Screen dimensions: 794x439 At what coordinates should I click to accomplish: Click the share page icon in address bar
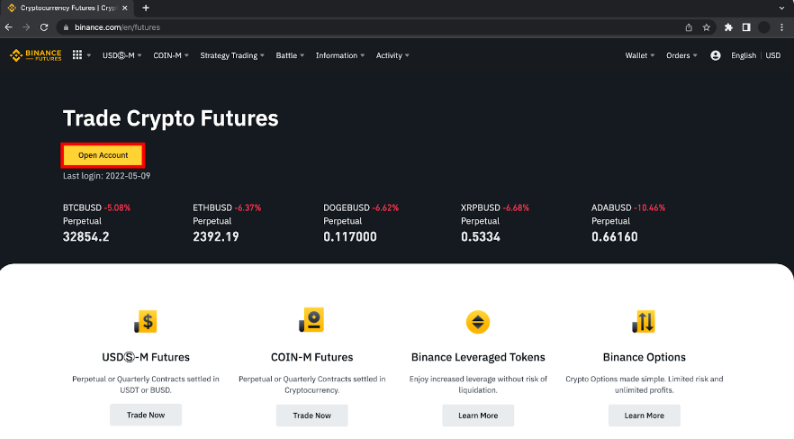coord(689,27)
